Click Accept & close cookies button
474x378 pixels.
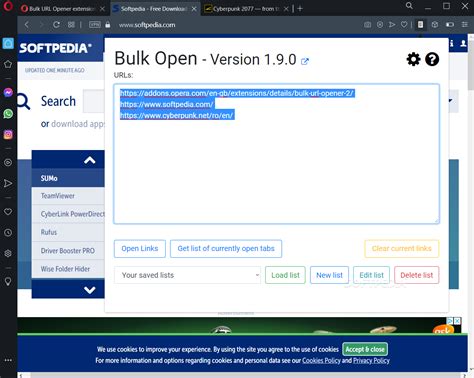(365, 349)
